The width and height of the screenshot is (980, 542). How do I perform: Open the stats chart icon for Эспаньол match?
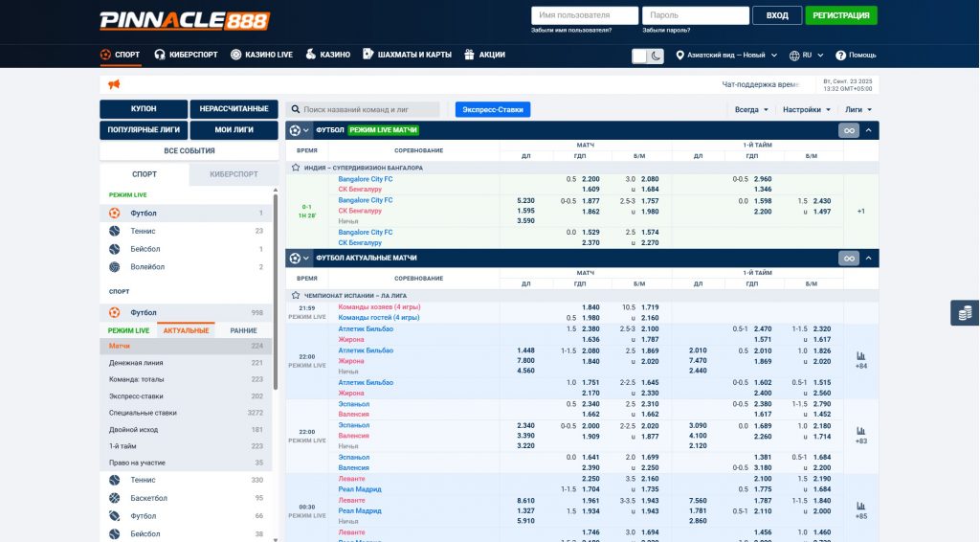click(861, 431)
